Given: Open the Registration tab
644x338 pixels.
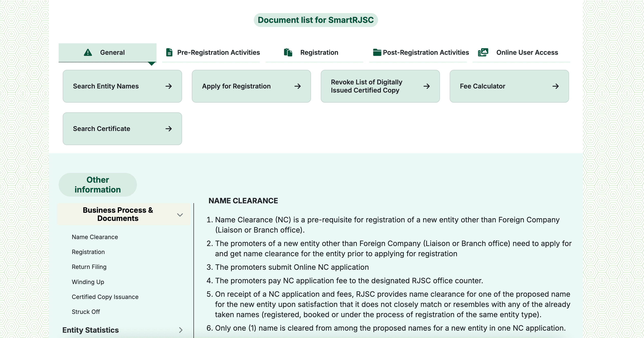Looking at the screenshot, I should pos(319,52).
